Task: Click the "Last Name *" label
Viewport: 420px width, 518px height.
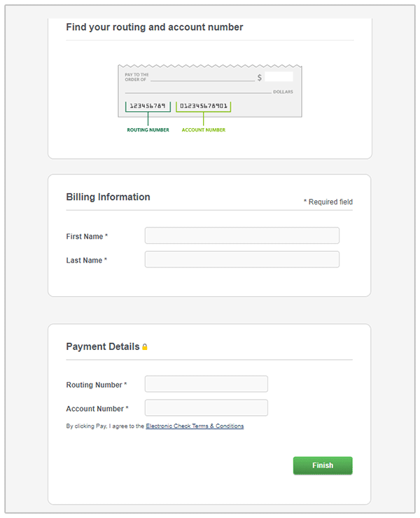Action: coord(87,260)
